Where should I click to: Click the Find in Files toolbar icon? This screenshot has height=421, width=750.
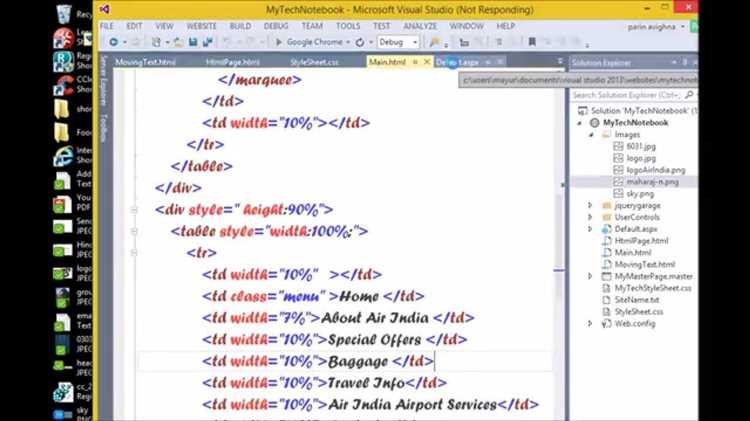click(x=434, y=42)
